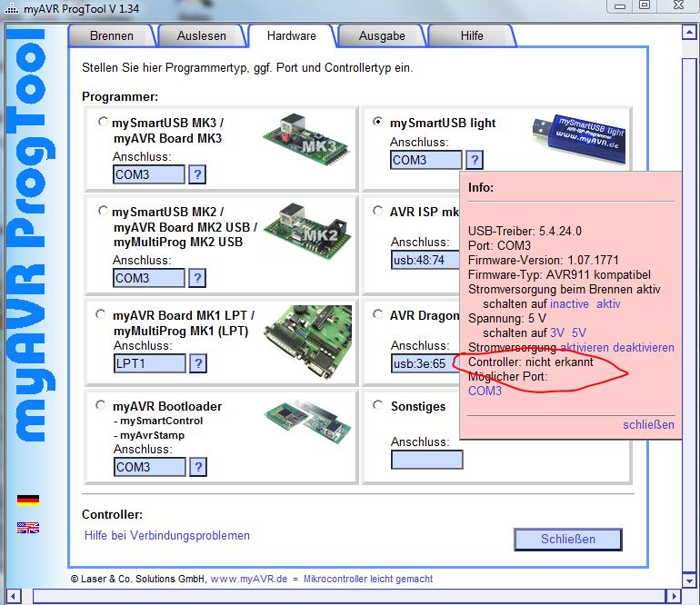Click the Firmware-Version 1.07.1771 text
The image size is (700, 605).
point(544,260)
